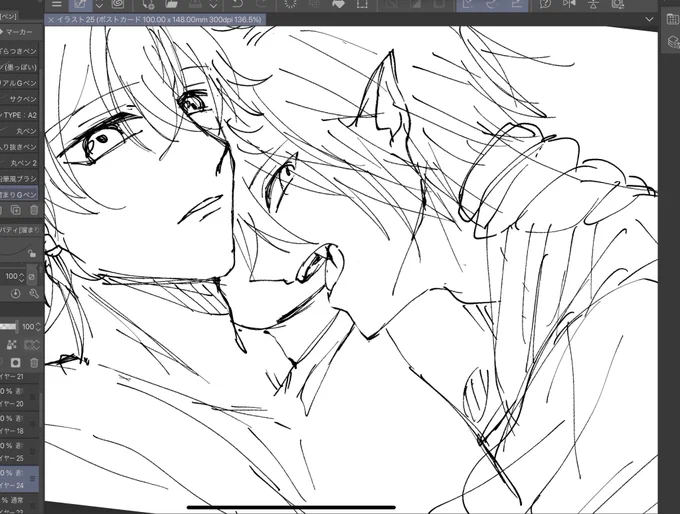Duplicate the current sub tool with the copy icon
680x514 pixels.
(x=16, y=210)
